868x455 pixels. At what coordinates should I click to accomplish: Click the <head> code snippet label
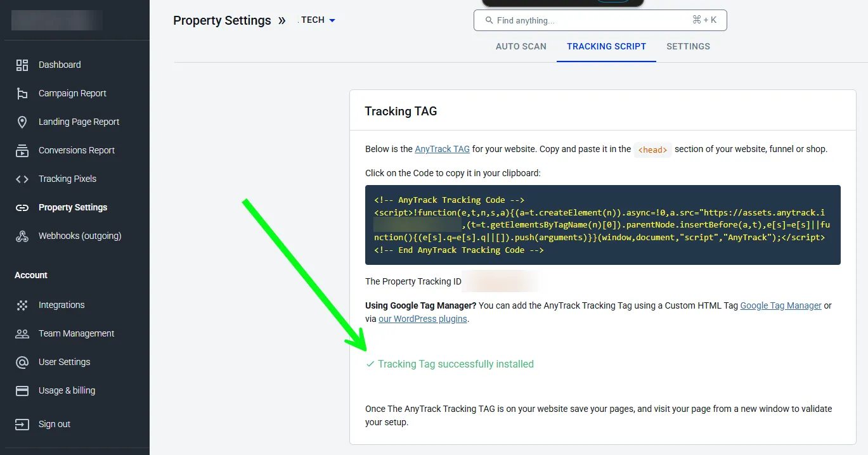coord(652,150)
